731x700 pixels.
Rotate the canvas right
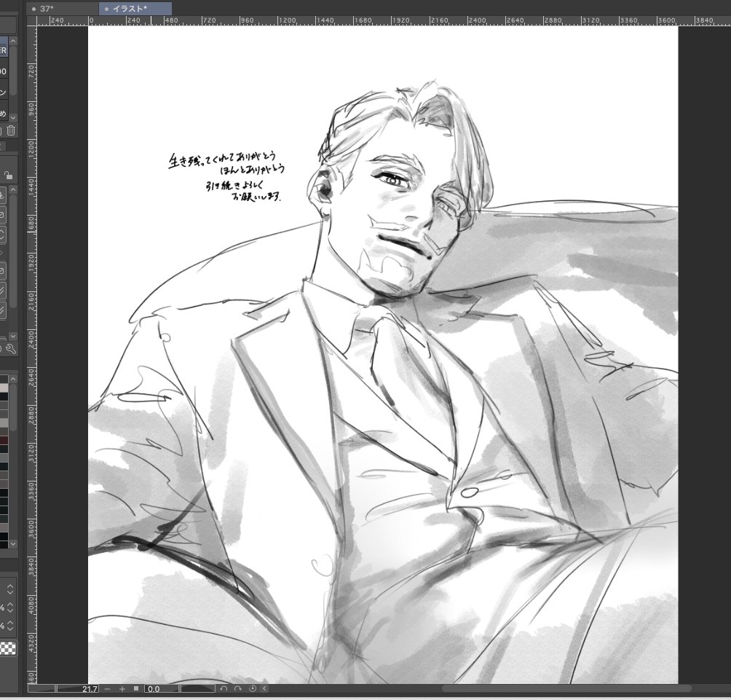(x=238, y=689)
